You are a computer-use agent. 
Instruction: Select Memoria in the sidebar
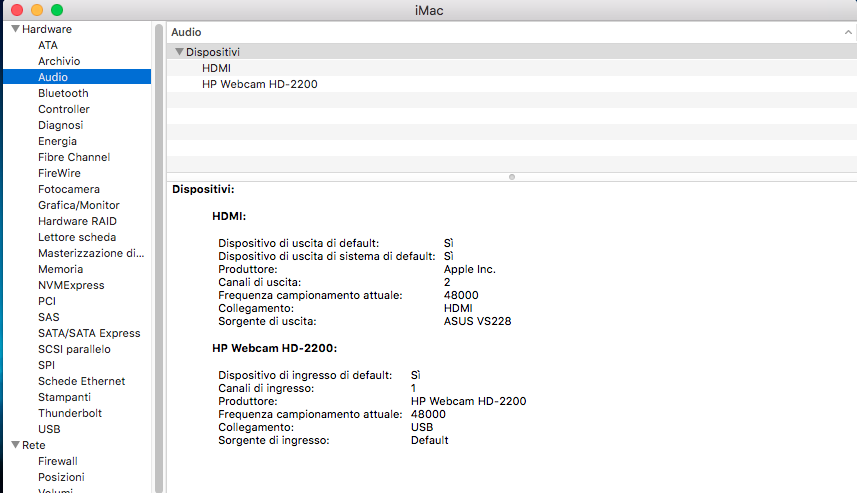coord(60,269)
